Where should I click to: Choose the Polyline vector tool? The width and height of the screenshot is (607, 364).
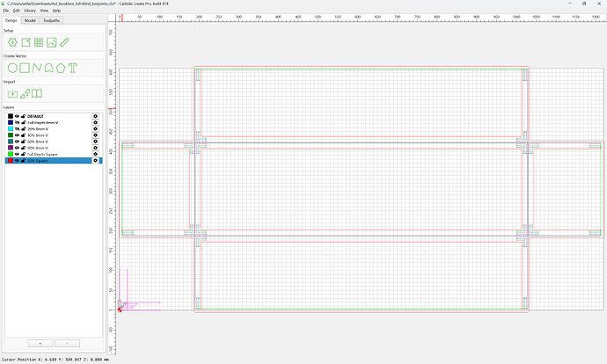coord(36,68)
